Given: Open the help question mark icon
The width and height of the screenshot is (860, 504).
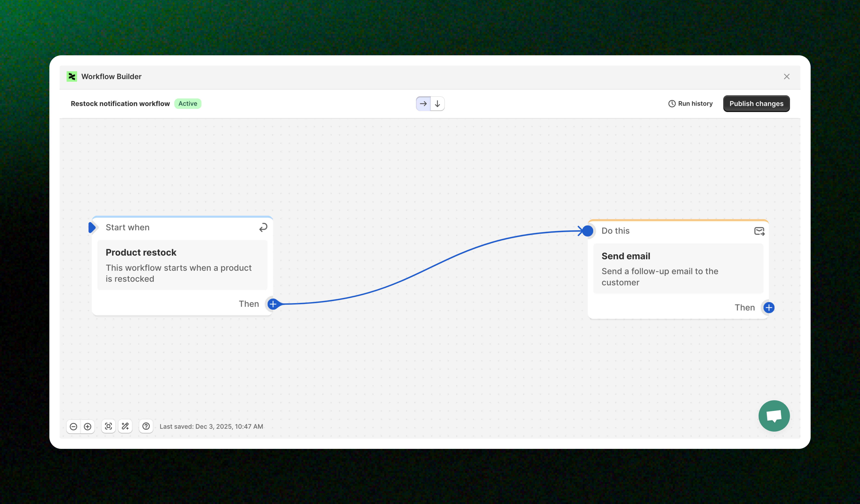Looking at the screenshot, I should [x=146, y=426].
